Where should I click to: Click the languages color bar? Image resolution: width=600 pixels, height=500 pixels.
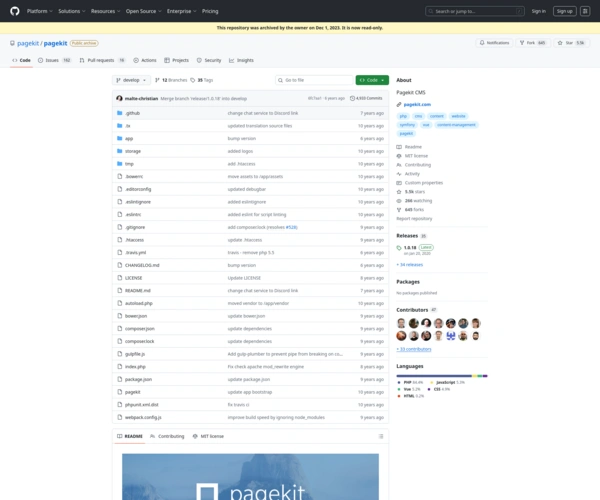click(441, 376)
